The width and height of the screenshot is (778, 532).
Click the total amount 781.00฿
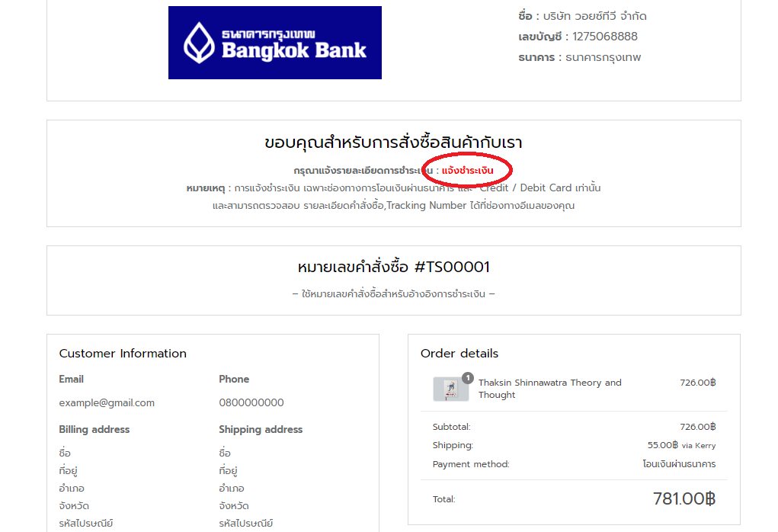(x=684, y=498)
